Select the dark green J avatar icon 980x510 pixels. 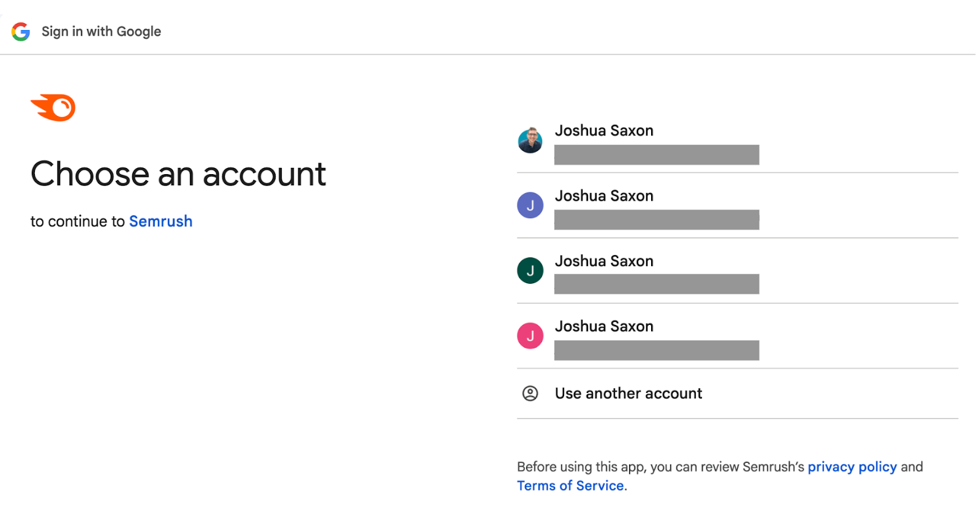click(530, 270)
